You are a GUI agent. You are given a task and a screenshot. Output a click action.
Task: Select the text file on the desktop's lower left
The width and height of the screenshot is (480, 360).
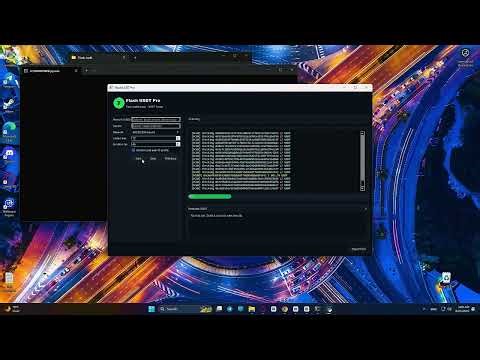(9, 282)
